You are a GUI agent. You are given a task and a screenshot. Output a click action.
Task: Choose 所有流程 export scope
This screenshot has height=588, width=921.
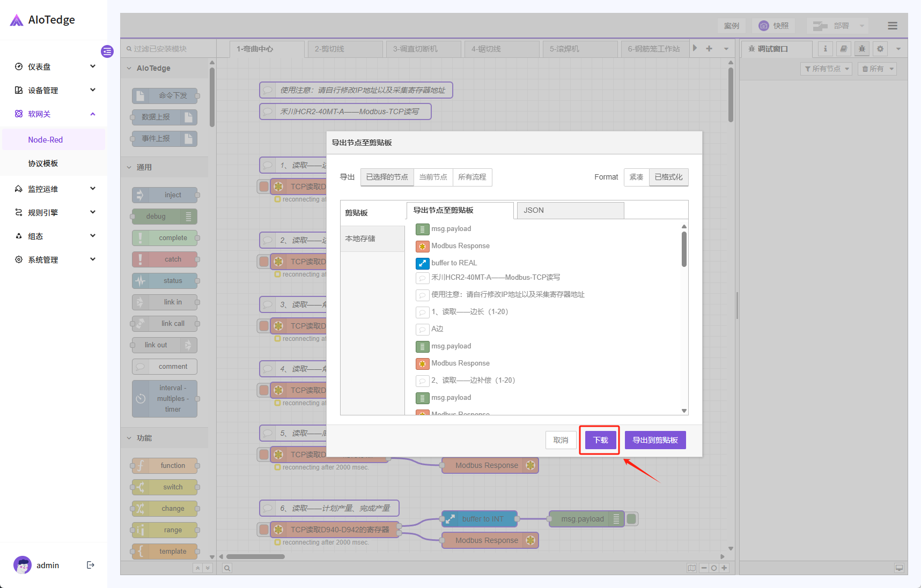click(472, 177)
